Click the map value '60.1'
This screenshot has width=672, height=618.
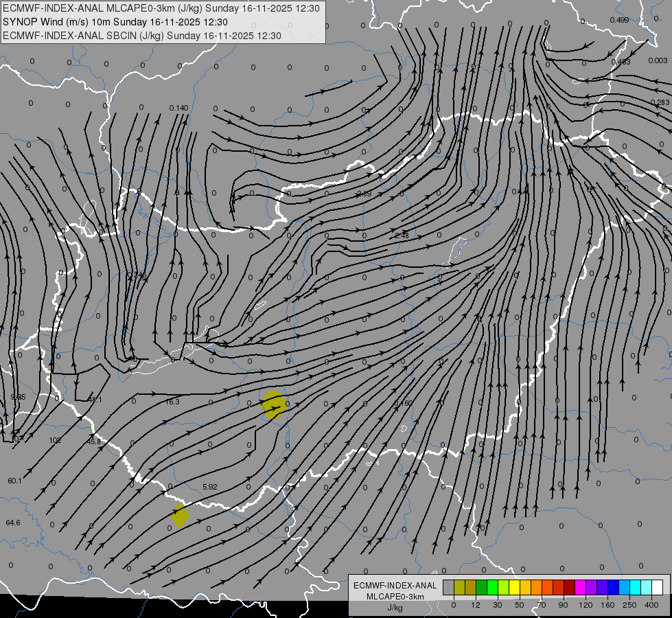[x=14, y=481]
